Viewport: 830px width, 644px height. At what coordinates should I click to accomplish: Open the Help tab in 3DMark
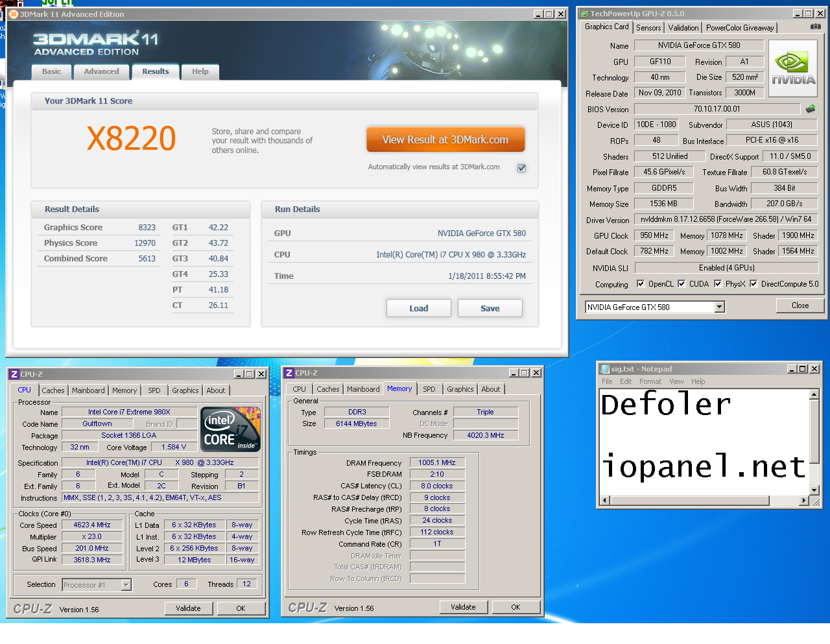200,72
